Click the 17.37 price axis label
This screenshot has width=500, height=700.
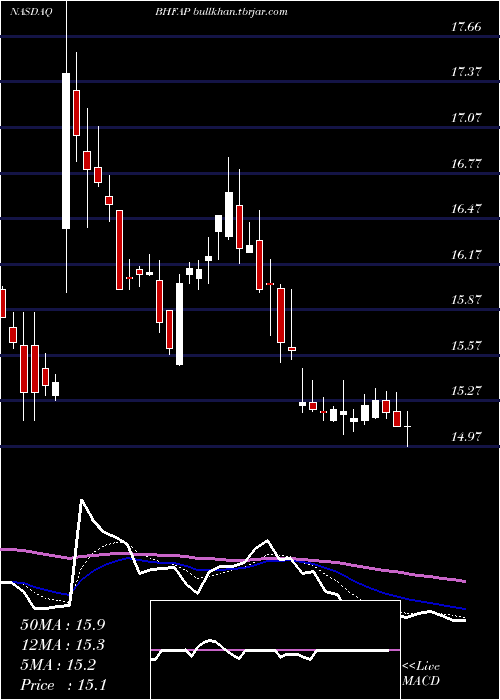466,71
